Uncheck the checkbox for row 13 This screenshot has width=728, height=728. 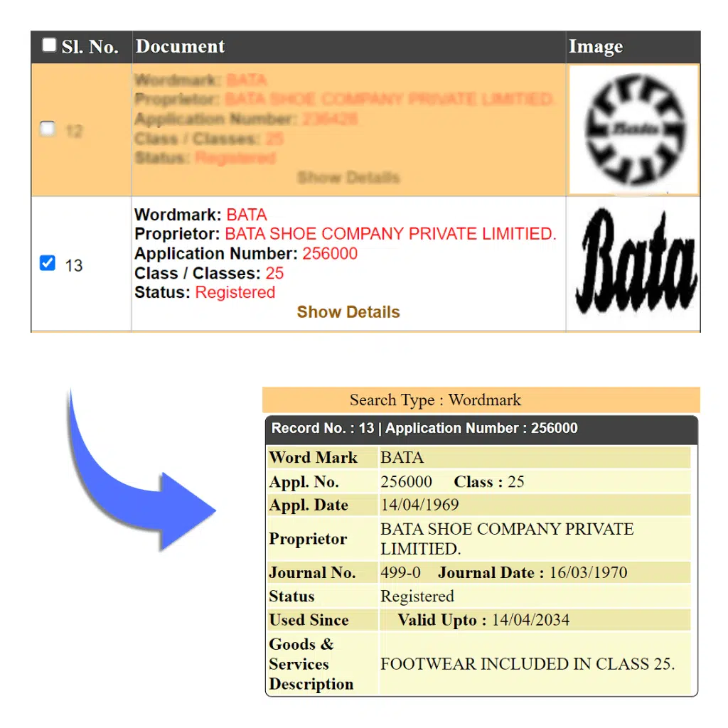(48, 264)
